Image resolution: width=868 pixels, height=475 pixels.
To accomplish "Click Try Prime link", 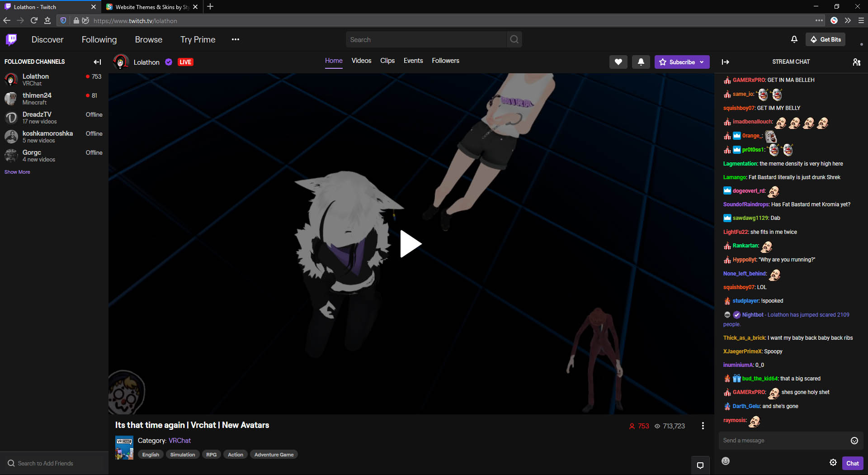I will click(198, 40).
